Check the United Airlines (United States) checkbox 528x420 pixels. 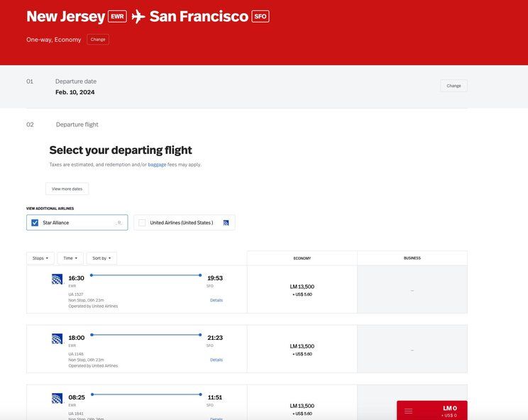coord(142,223)
